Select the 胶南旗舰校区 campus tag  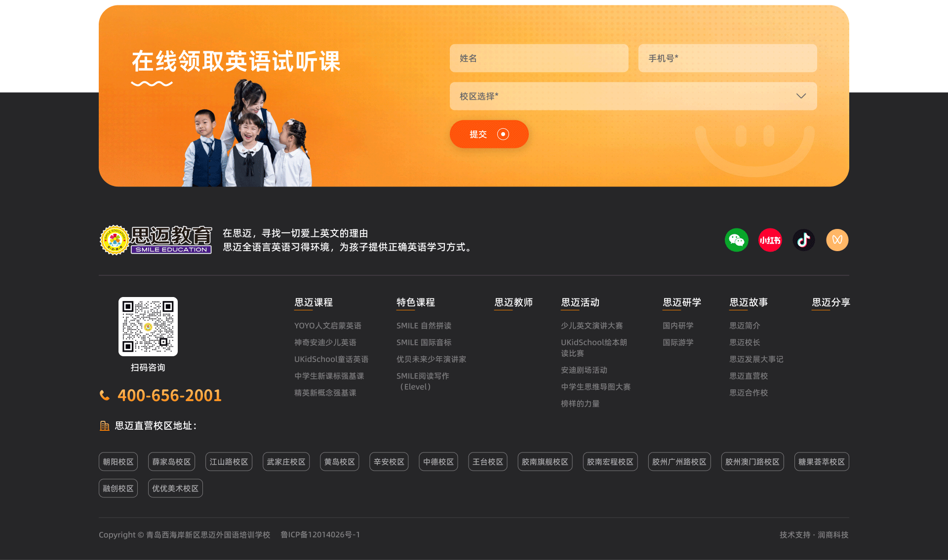click(545, 462)
